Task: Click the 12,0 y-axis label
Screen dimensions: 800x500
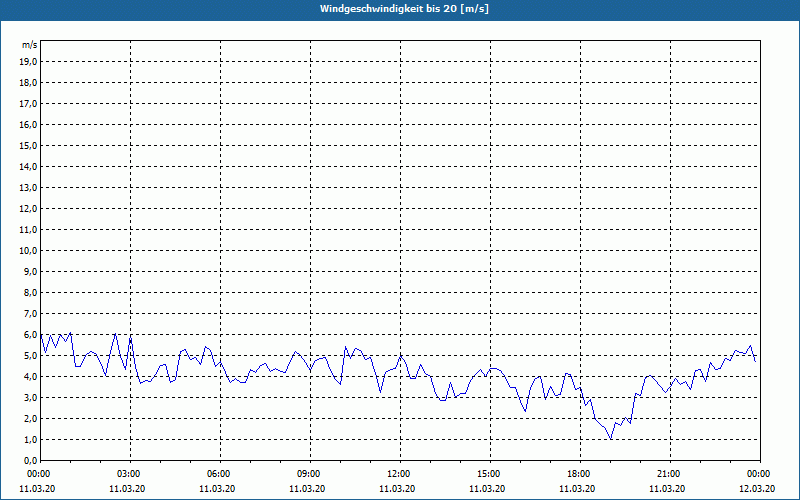Action: point(28,209)
